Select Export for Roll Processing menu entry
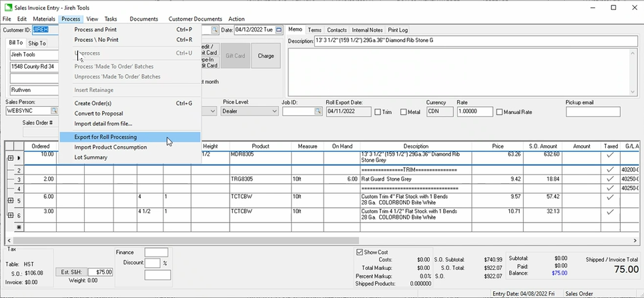Viewport: 644px width, 298px height. (x=105, y=137)
